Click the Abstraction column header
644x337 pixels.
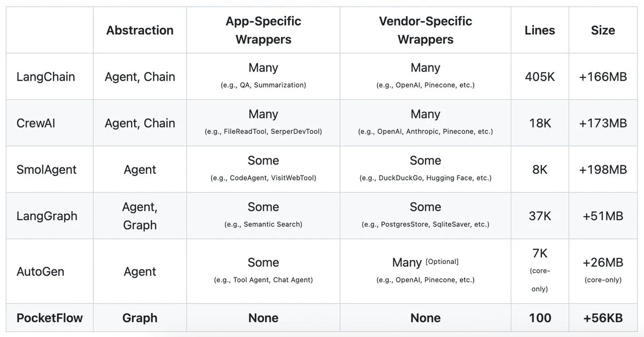tap(140, 31)
